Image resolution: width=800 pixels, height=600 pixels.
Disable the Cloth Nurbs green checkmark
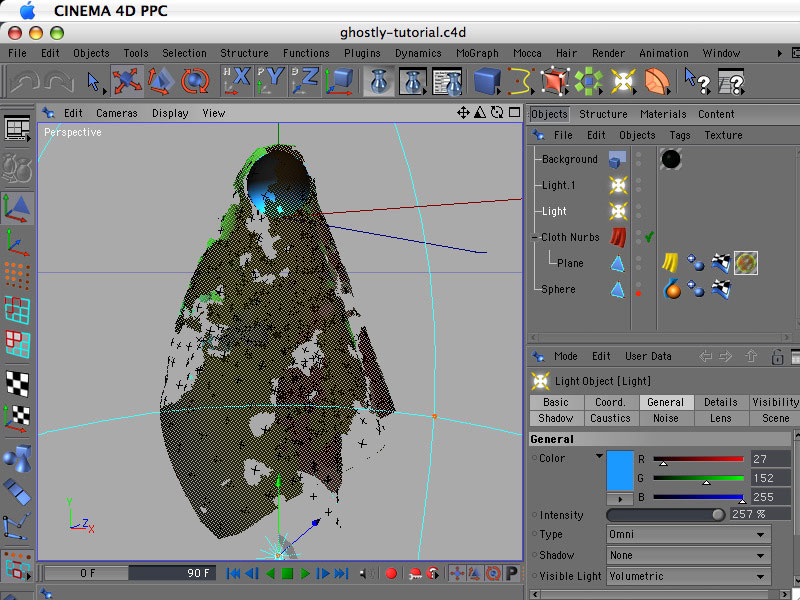[649, 237]
